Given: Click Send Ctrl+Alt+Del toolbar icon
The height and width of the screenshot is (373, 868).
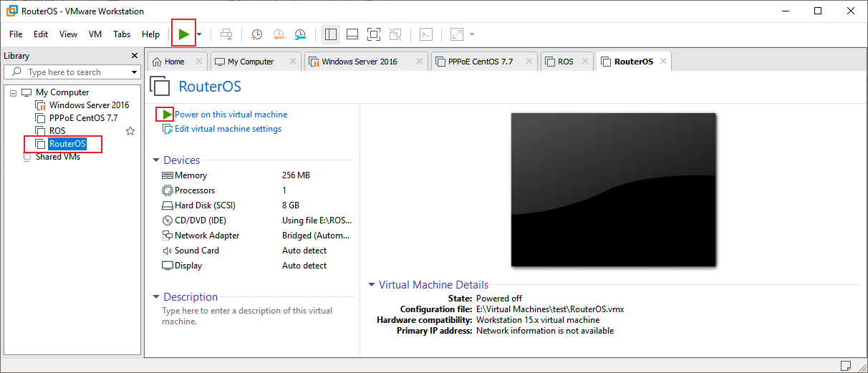Looking at the screenshot, I should pyautogui.click(x=226, y=34).
